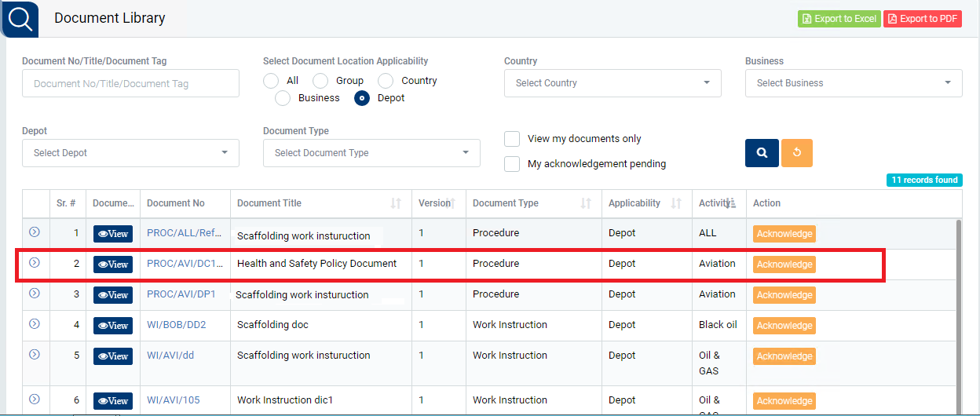Open document link WI/AVI/105

(174, 400)
